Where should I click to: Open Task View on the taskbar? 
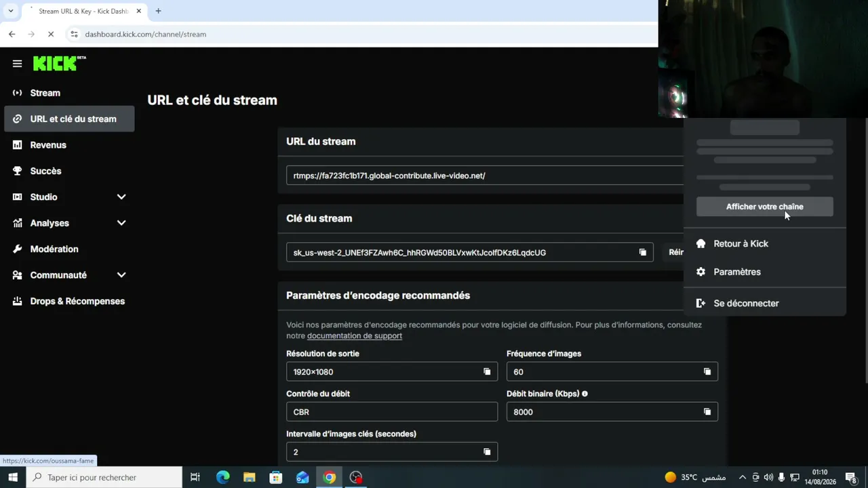(x=195, y=477)
